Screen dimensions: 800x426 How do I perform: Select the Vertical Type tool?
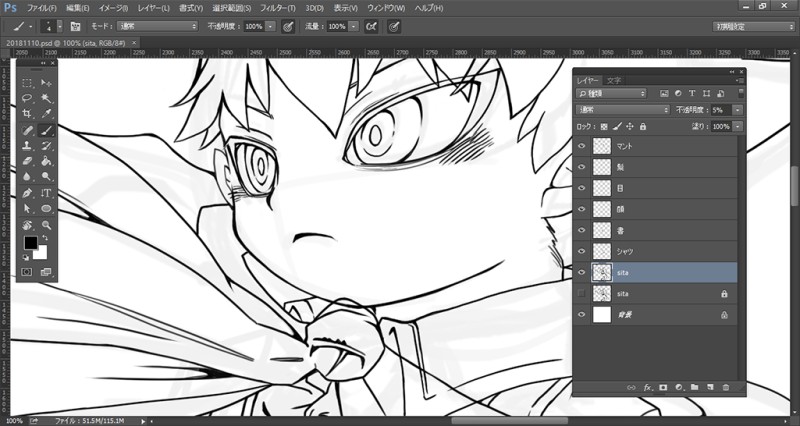click(x=46, y=193)
